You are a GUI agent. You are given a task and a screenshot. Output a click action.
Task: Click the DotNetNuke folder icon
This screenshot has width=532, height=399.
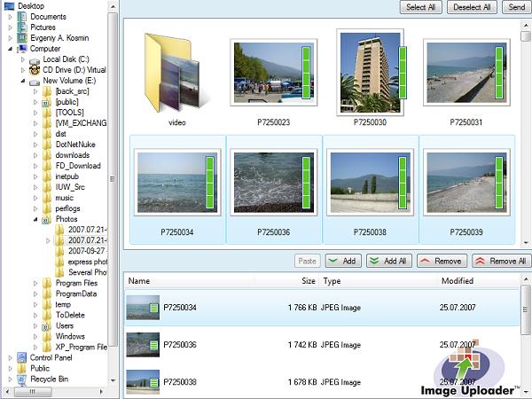[47, 145]
